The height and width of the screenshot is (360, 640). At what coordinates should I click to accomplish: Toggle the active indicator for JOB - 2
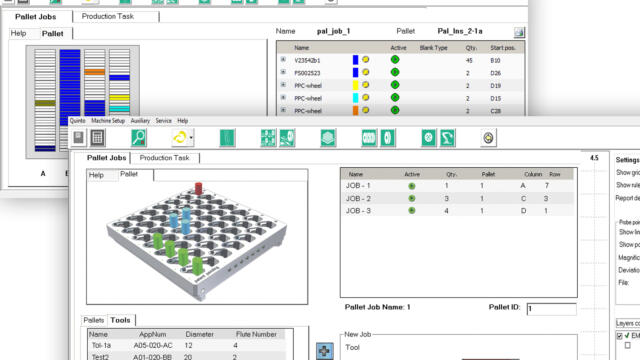[x=412, y=198]
